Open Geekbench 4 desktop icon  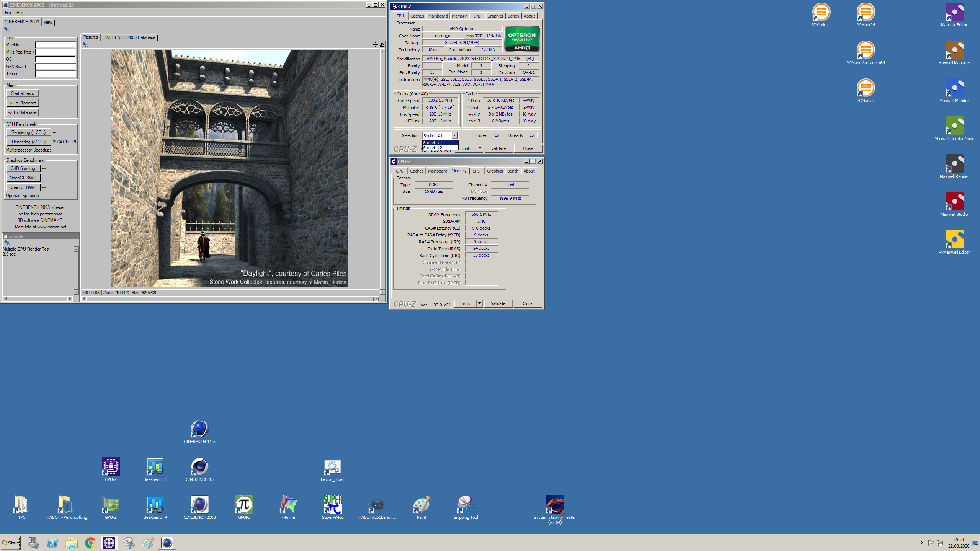click(x=155, y=507)
